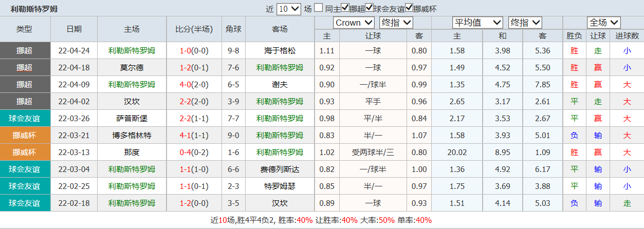Click the draw odds value 8.95

[502, 152]
